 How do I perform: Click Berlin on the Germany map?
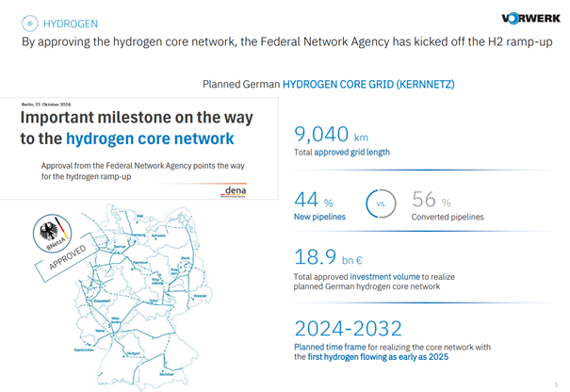185,257
